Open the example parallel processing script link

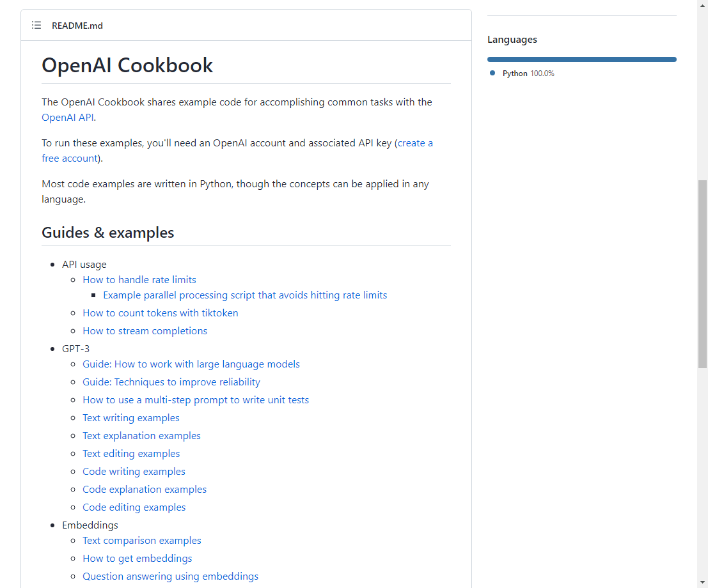point(245,295)
